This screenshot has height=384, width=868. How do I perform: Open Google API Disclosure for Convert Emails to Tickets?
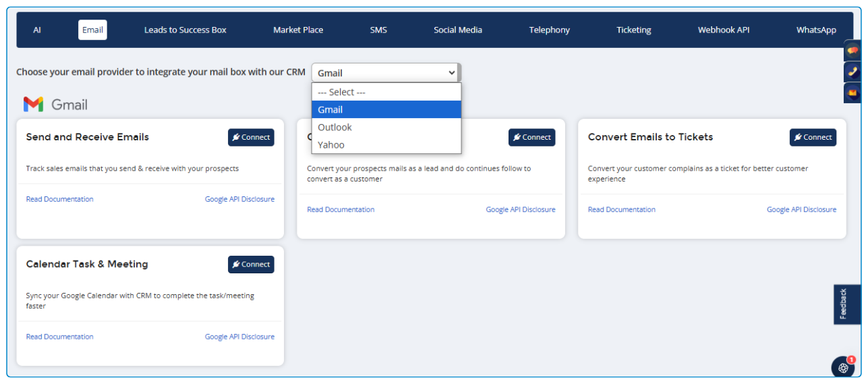(x=801, y=209)
